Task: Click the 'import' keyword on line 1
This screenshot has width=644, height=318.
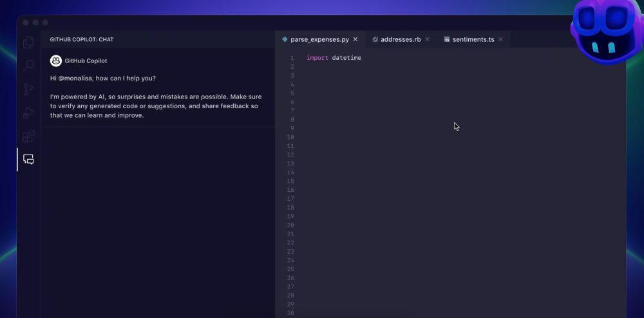Action: coord(317,58)
